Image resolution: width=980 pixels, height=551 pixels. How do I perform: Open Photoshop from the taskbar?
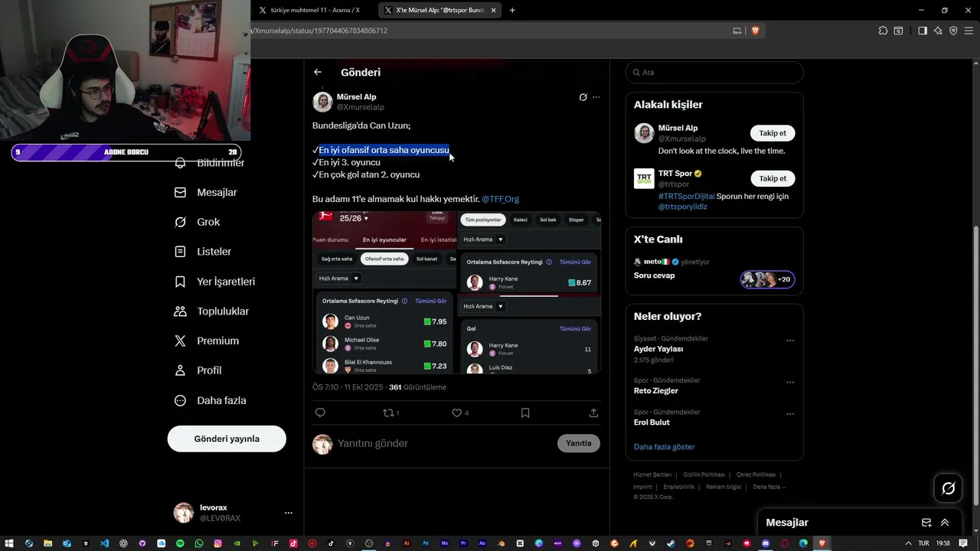tap(426, 543)
